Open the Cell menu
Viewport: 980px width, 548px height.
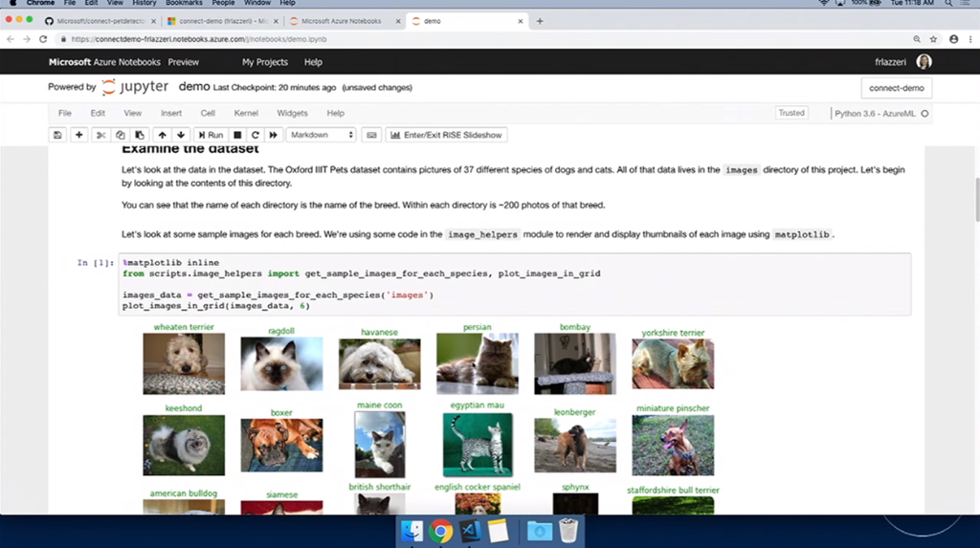click(208, 113)
